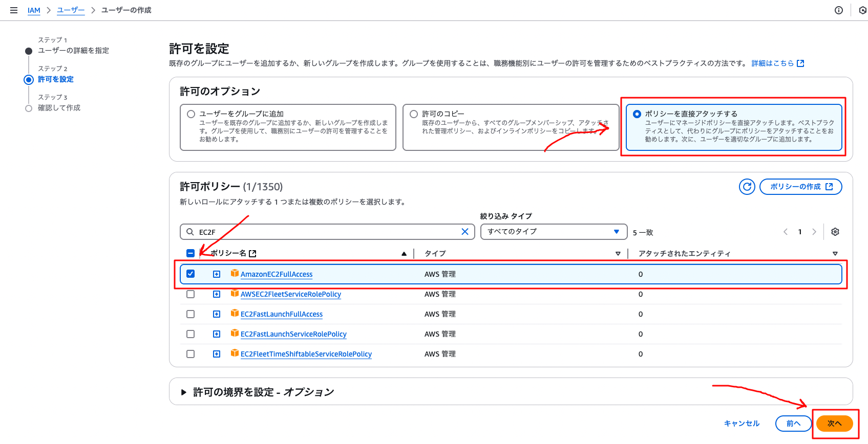Click ユーザーの詳細を指定 step 1
The image size is (868, 444).
[x=73, y=50]
